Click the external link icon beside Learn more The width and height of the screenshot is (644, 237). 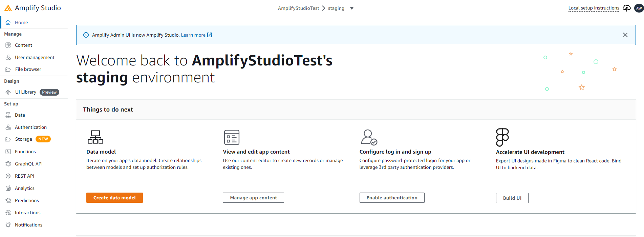tap(210, 35)
